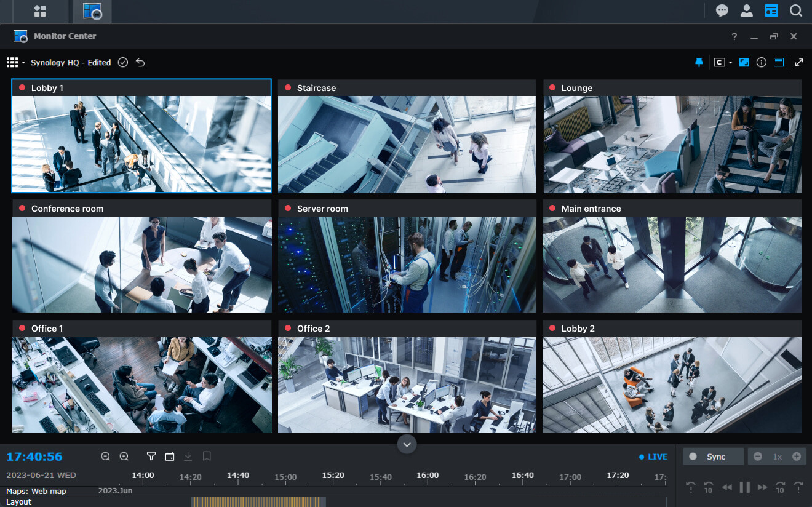Select the alert panel icon next to fullscreen
This screenshot has width=812, height=507.
point(779,62)
